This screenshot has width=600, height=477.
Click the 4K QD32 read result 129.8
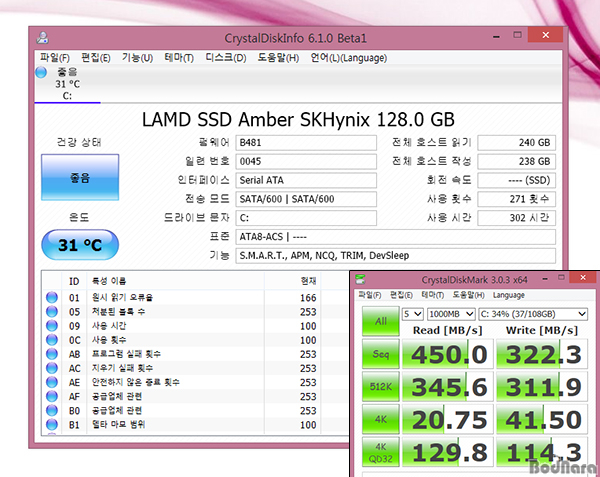[x=448, y=453]
